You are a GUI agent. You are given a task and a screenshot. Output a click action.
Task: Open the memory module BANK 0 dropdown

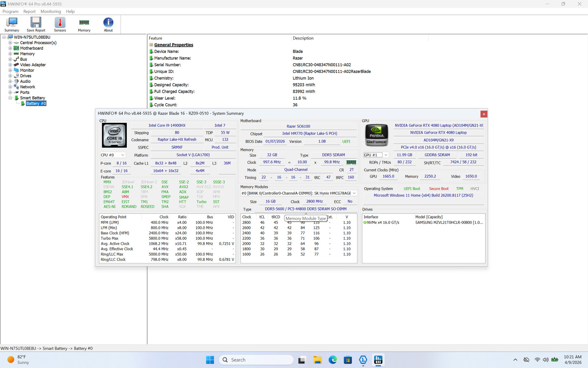click(299, 193)
